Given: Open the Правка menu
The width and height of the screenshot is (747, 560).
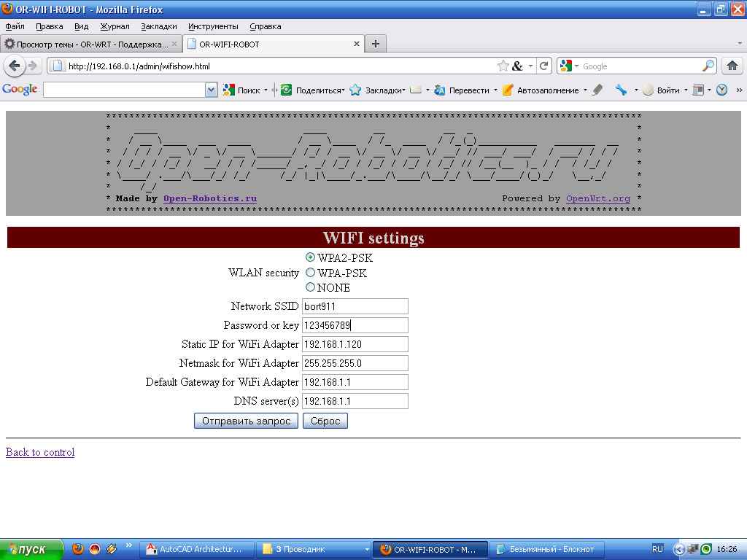Looking at the screenshot, I should [x=50, y=26].
